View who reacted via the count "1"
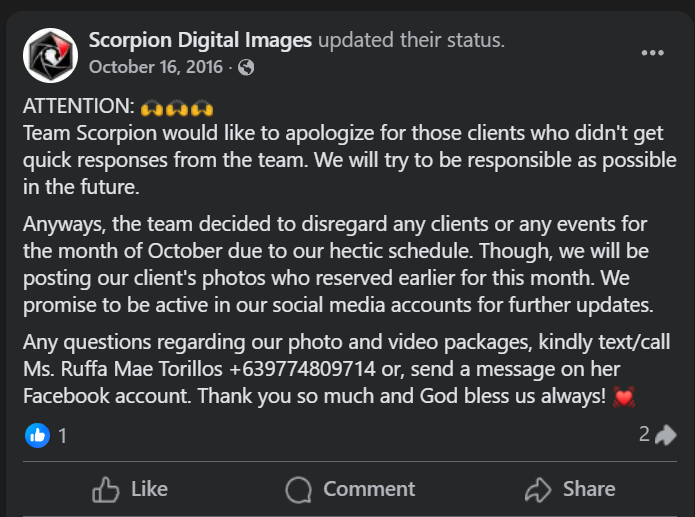Viewport: 695px width, 517px height. tap(63, 435)
